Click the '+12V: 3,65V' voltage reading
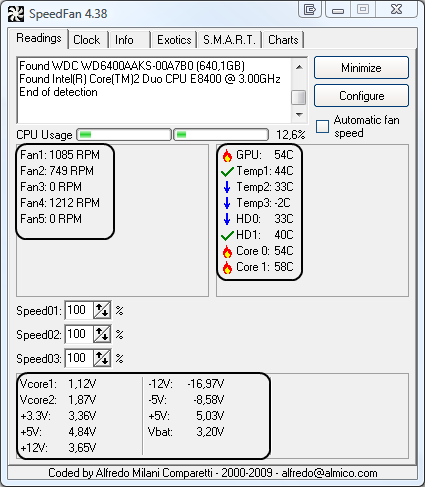This screenshot has height=487, width=425. 58,448
